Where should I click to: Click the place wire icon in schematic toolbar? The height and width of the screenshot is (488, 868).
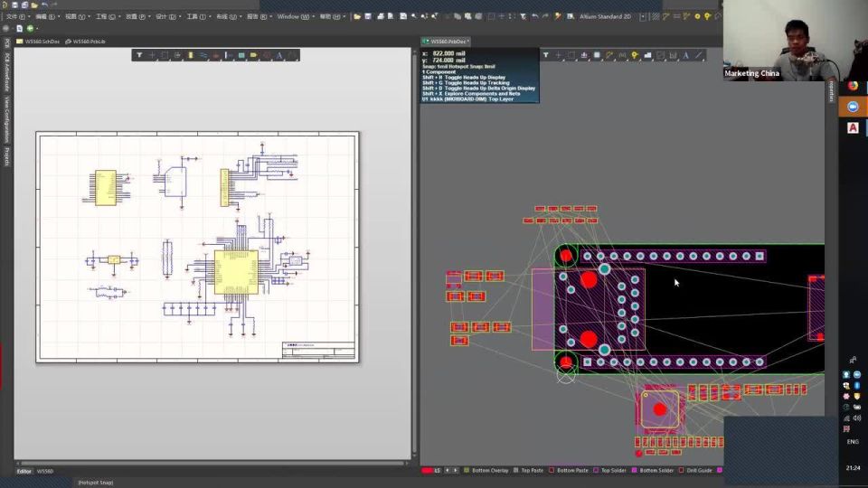[x=203, y=55]
